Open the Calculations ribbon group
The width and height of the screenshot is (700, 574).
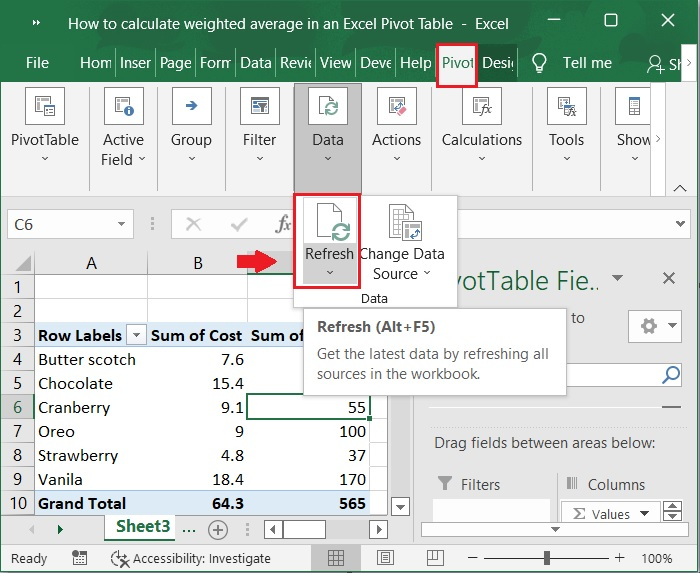click(482, 125)
